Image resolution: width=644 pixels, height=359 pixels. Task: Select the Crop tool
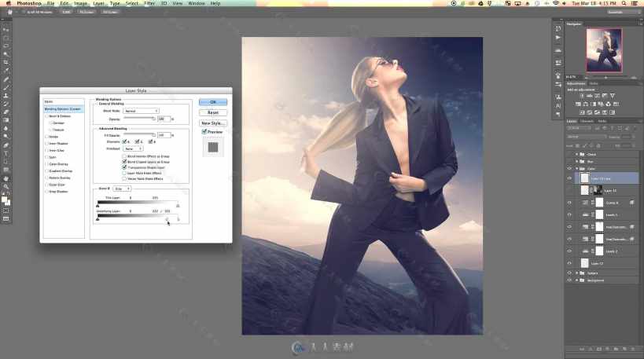point(6,62)
